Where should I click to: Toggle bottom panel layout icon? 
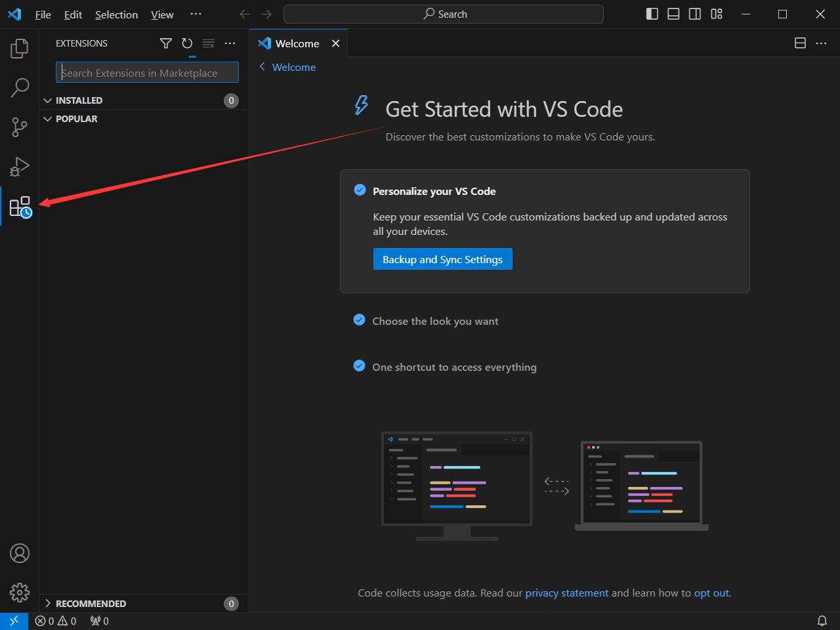click(x=673, y=14)
